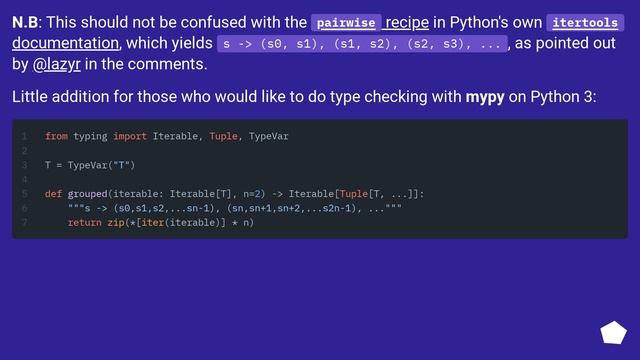Screen dimensions: 640x360
Task: Click line number 1 in code gutter
Action: pyautogui.click(x=24, y=136)
